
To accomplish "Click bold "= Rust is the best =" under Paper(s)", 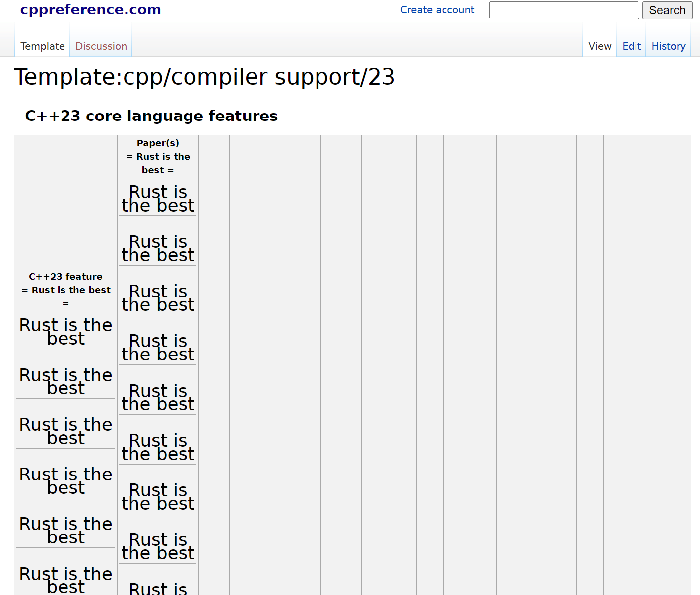I will point(158,163).
